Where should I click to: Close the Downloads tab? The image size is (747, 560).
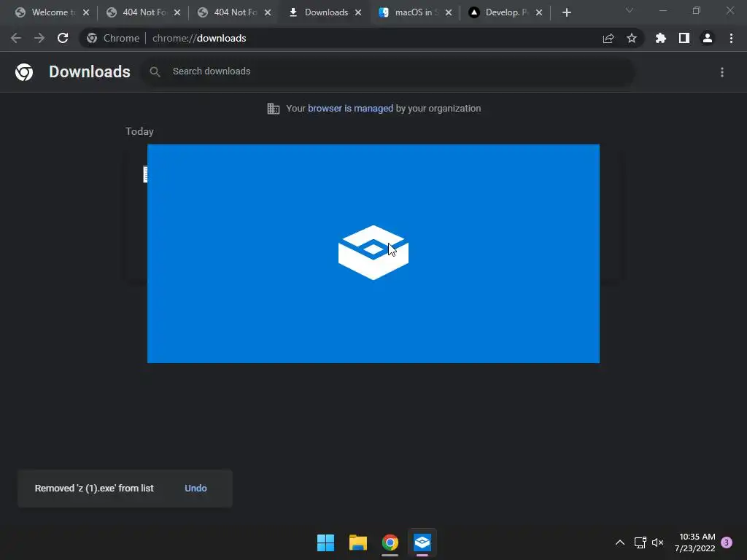[x=358, y=12]
